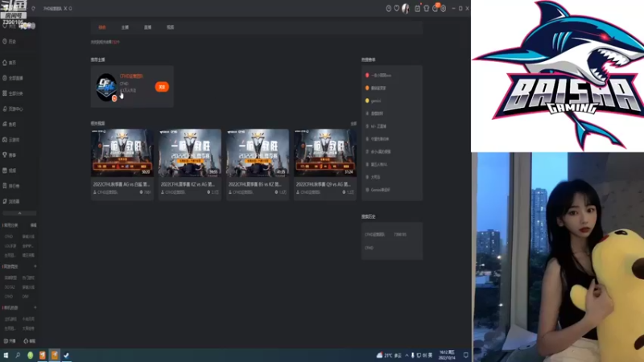Select the 综合 search results tab
Screen dimensions: 644x362
102,27
